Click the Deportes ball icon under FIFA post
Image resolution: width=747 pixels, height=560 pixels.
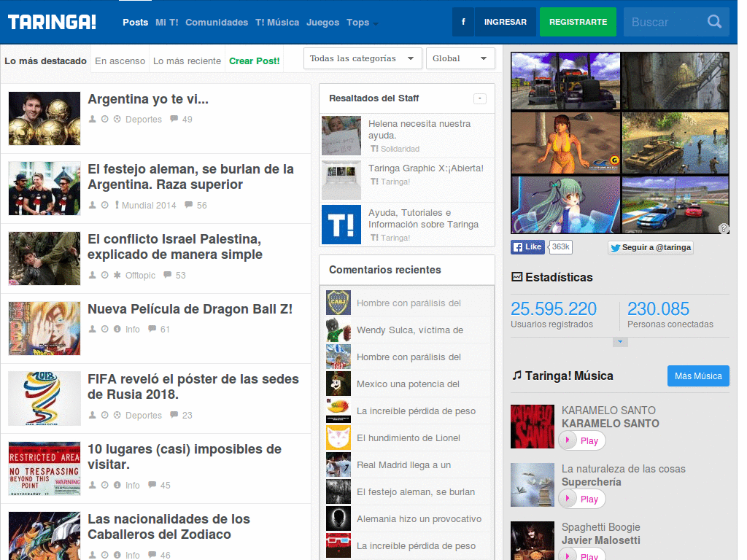pos(117,415)
